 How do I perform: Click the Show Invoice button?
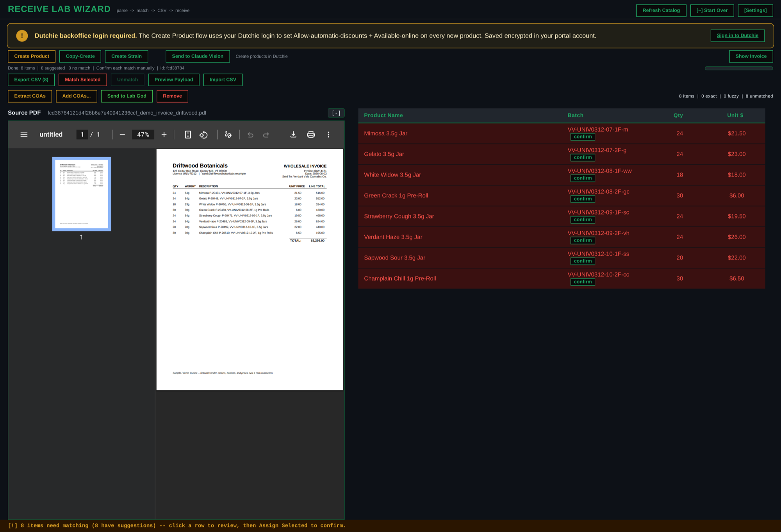tap(751, 56)
